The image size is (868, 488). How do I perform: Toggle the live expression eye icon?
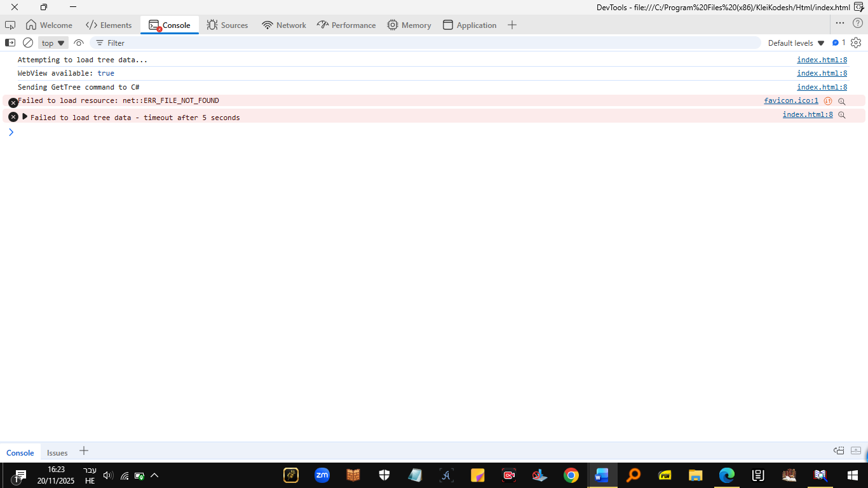point(79,43)
